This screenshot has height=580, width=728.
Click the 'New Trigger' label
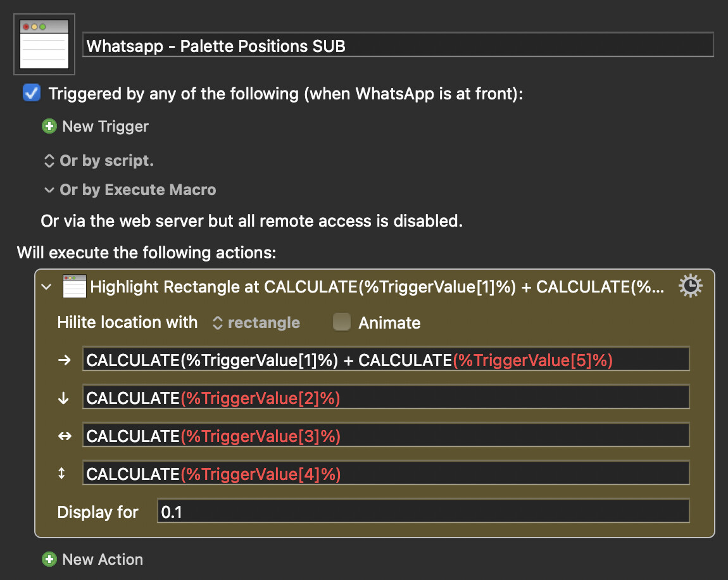(x=105, y=127)
